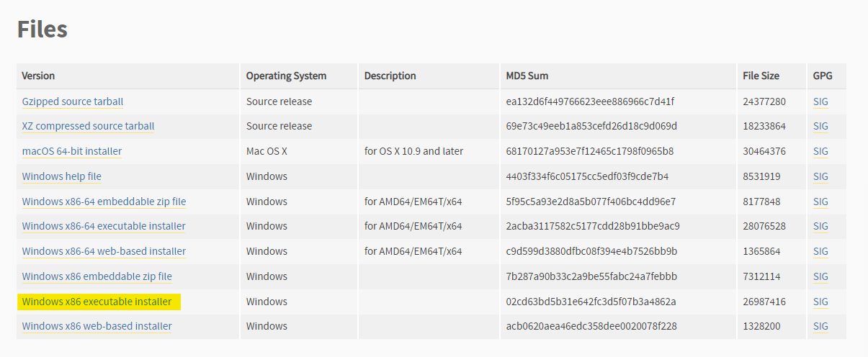Open SIG link for Gzipped source tarball
The image size is (868, 357).
point(820,101)
